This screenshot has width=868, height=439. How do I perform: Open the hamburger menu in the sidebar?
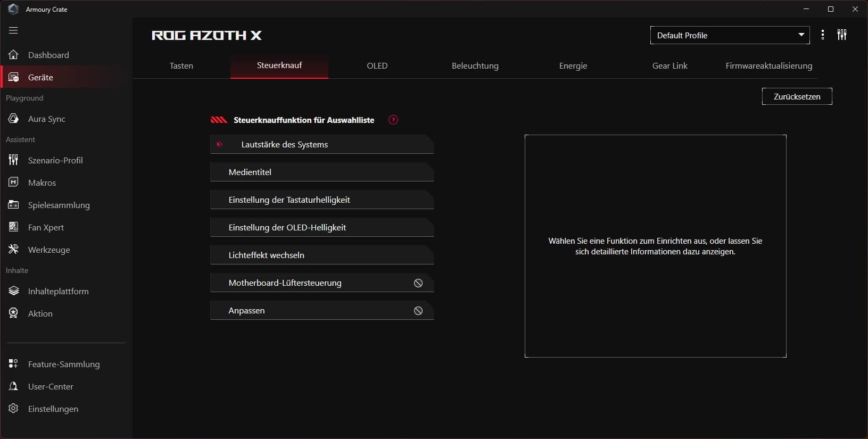click(x=13, y=30)
